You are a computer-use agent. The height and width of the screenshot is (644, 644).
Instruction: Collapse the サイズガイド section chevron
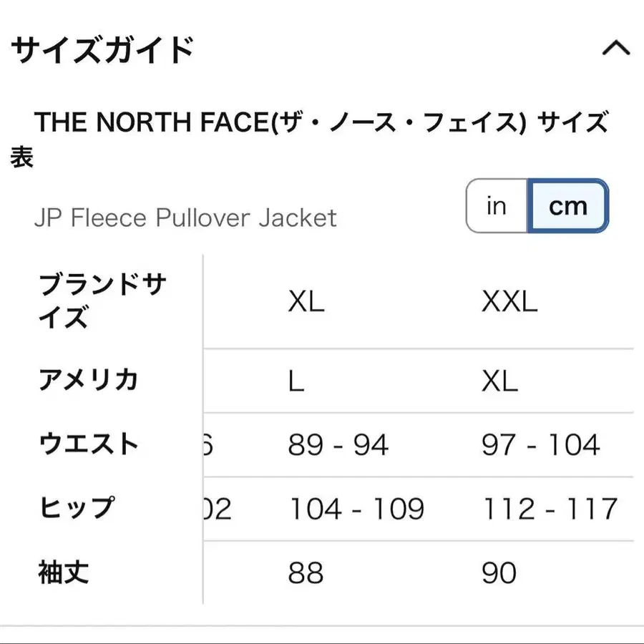615,49
